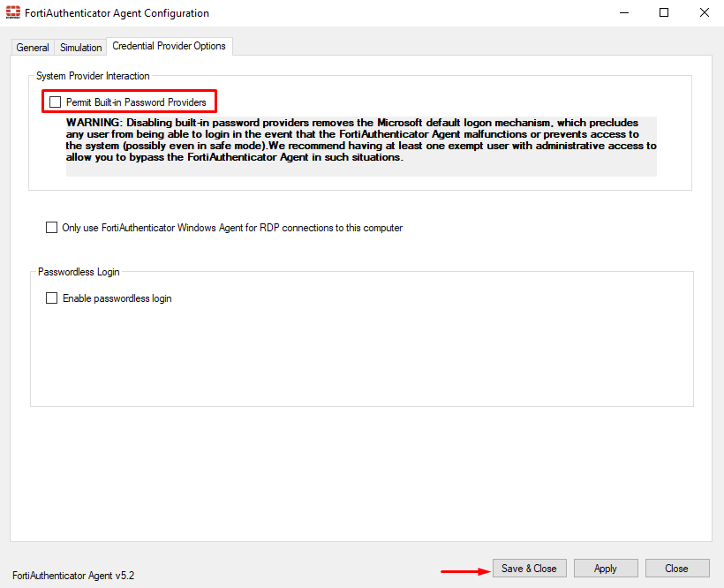Select the Credential Provider Options tab
The width and height of the screenshot is (724, 588).
[169, 46]
